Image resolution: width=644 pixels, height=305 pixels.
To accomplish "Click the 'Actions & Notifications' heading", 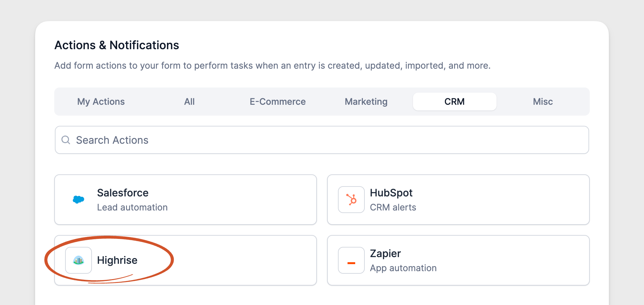I will point(117,45).
